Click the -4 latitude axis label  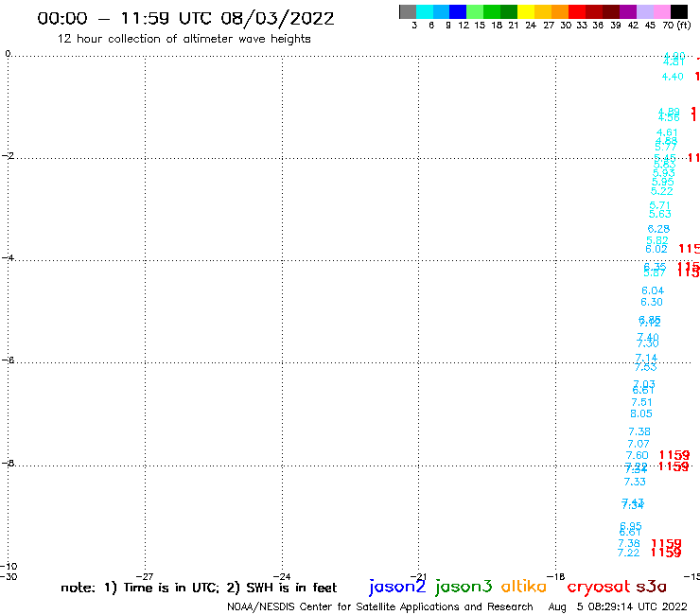point(8,258)
